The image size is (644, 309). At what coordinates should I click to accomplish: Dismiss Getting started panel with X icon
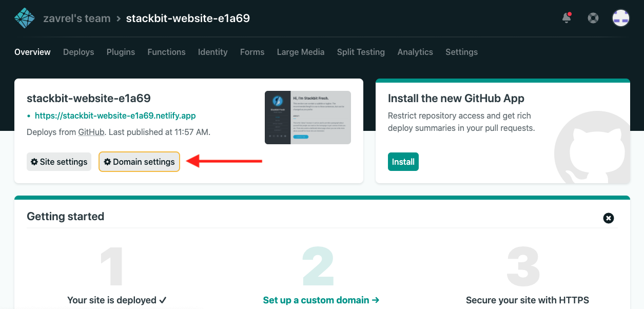point(609,218)
